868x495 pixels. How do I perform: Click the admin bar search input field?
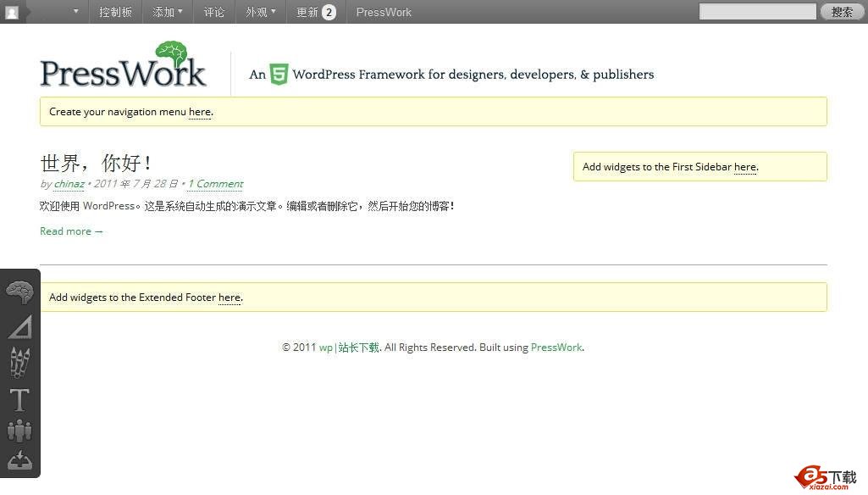757,12
